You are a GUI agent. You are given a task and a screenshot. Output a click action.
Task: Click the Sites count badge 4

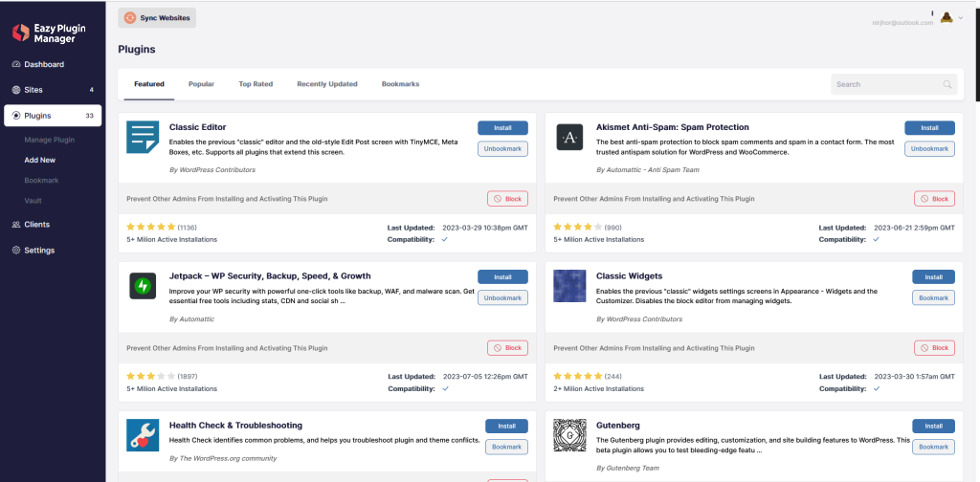[91, 90]
